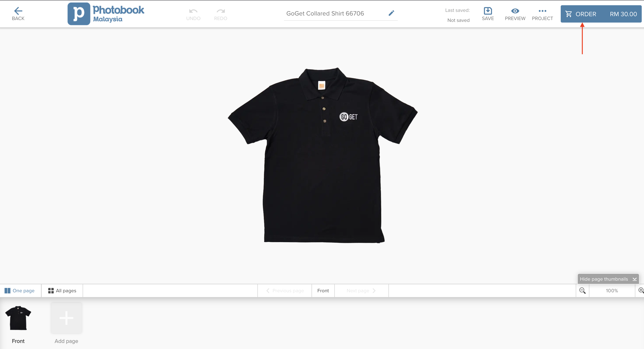The height and width of the screenshot is (349, 644).
Task: Go to the Next page
Action: coord(361,291)
